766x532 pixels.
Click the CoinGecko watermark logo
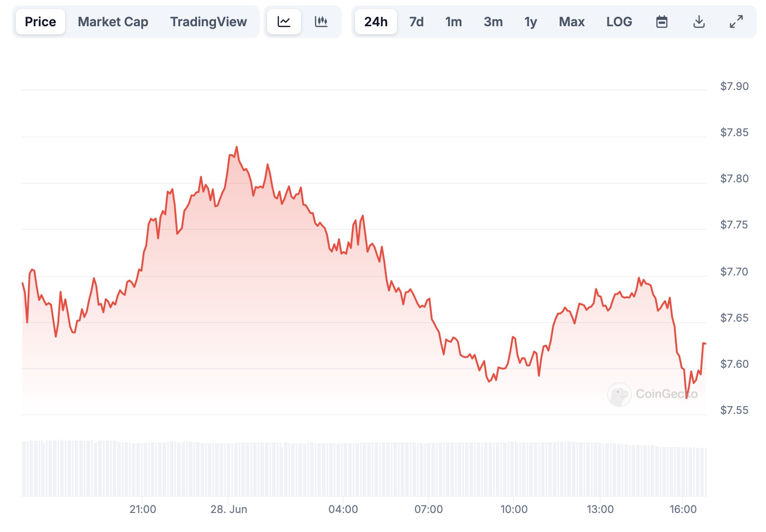pos(652,394)
